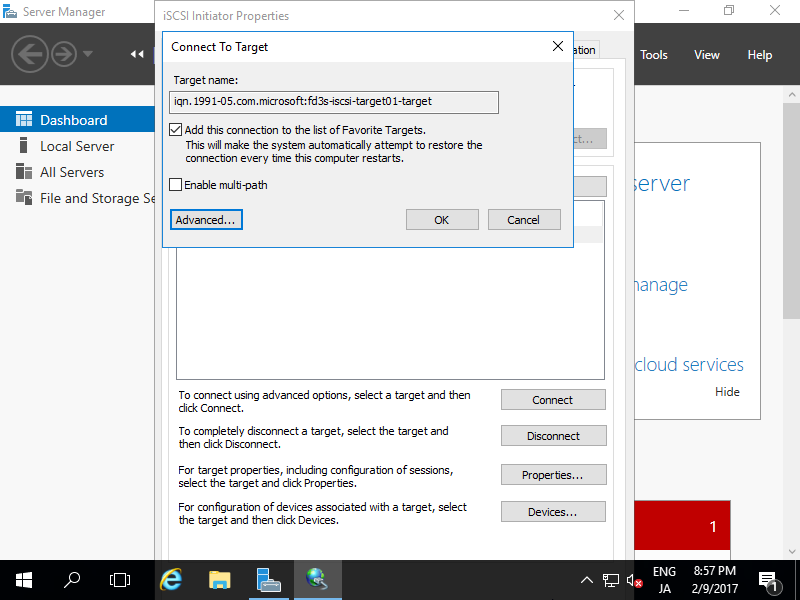This screenshot has width=800, height=600.
Task: Select Dashboard in Server Manager sidebar
Action: (x=78, y=120)
